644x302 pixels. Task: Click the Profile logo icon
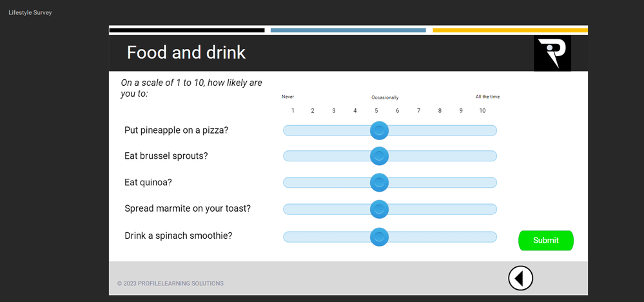552,53
